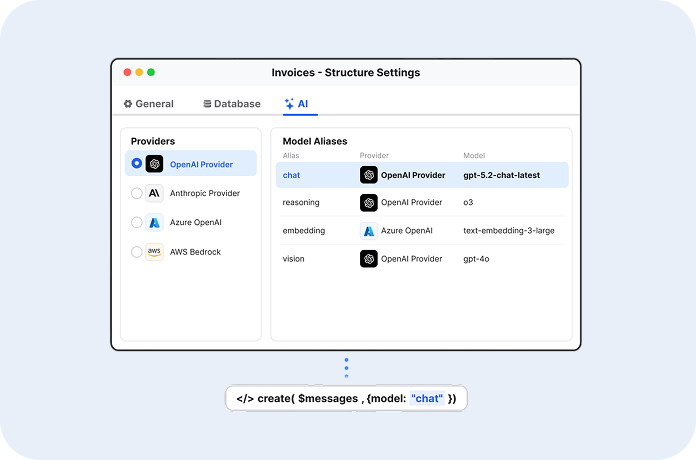Click the Azure icon in embedding alias row
Viewport: 696px width, 460px height.
(369, 231)
